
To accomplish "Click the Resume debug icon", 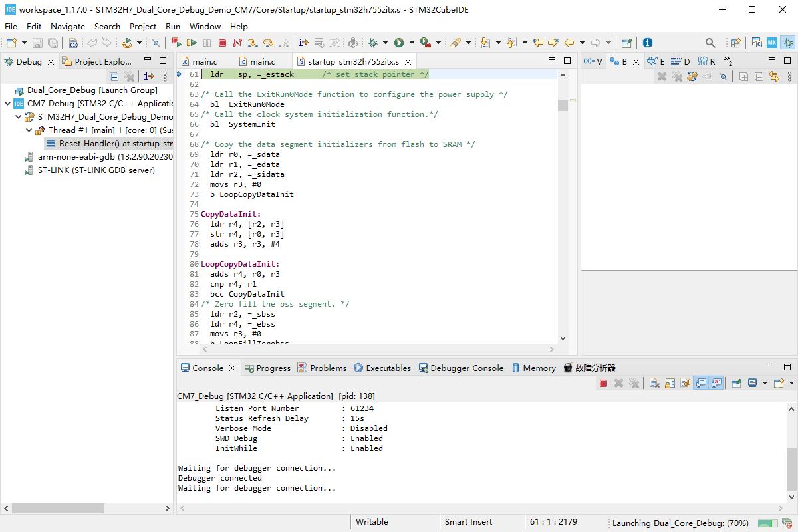I will pyautogui.click(x=192, y=43).
